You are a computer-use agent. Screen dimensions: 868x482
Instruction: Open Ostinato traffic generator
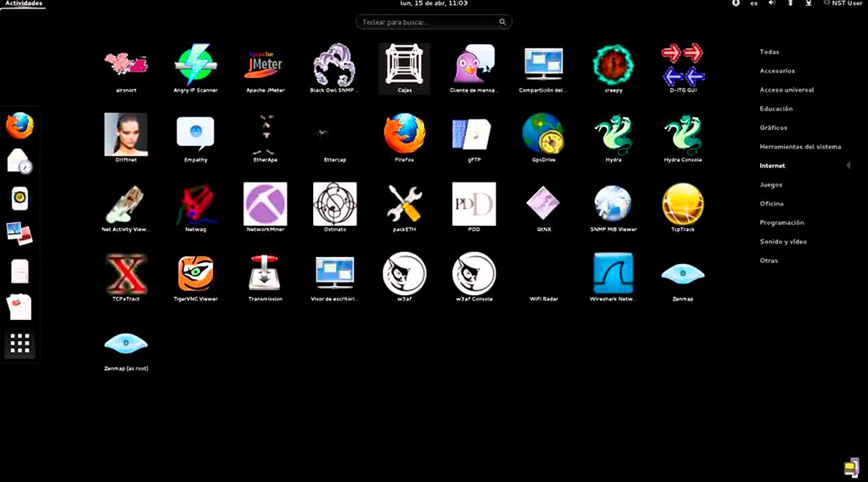click(334, 208)
